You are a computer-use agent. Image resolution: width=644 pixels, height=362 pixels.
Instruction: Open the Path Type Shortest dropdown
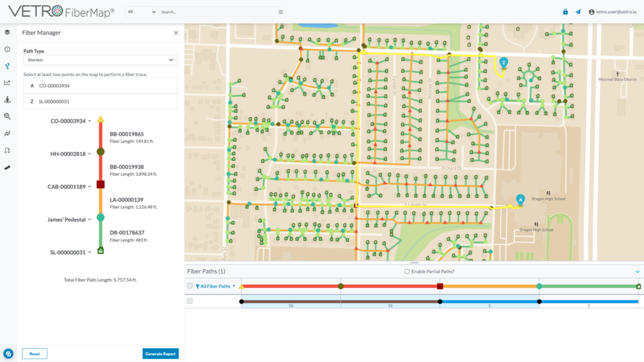(100, 60)
